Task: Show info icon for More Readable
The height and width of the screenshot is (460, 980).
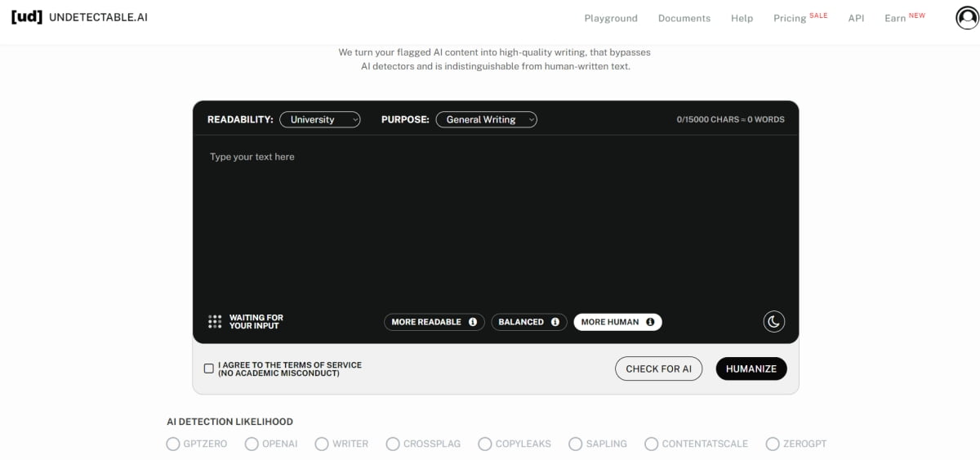Action: [472, 322]
